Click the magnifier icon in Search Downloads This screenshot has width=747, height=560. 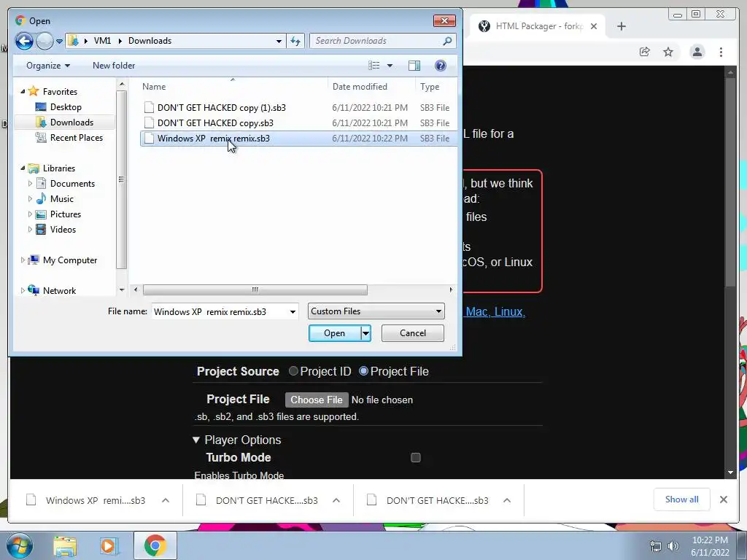(447, 41)
